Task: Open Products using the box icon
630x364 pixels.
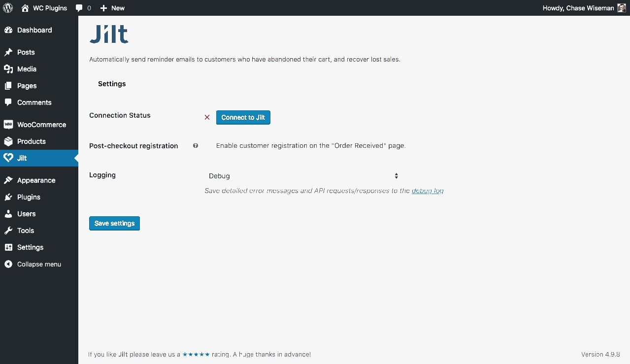Action: pos(8,141)
